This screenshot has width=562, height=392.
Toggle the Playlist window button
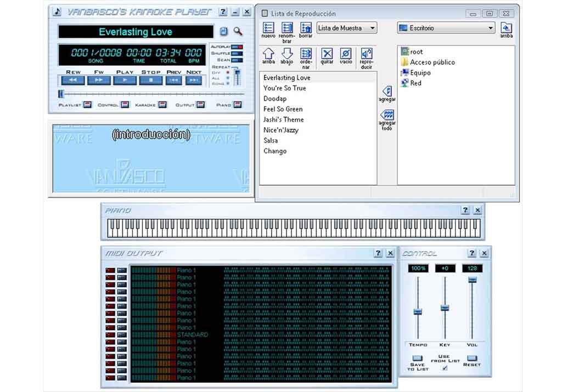(x=87, y=105)
